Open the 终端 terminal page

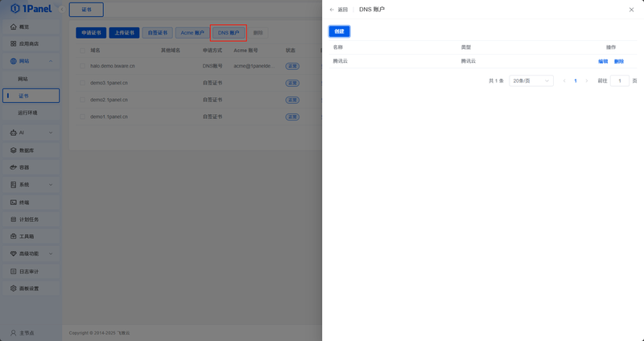tap(31, 203)
